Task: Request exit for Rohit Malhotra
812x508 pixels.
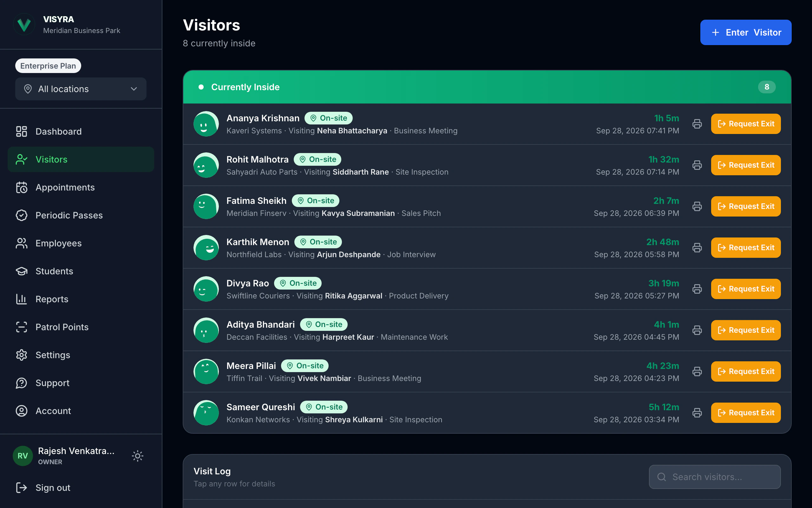Action: click(746, 165)
